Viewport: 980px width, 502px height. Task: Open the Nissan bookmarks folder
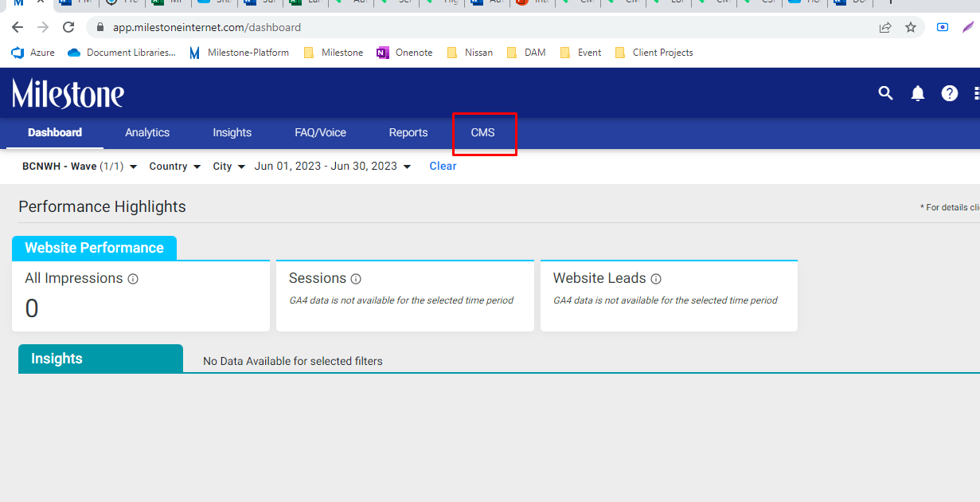470,53
